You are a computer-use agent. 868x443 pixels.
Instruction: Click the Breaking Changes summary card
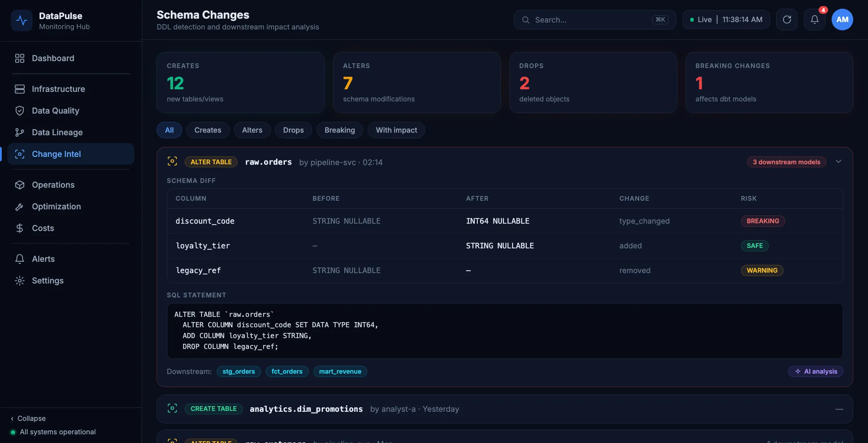[769, 83]
